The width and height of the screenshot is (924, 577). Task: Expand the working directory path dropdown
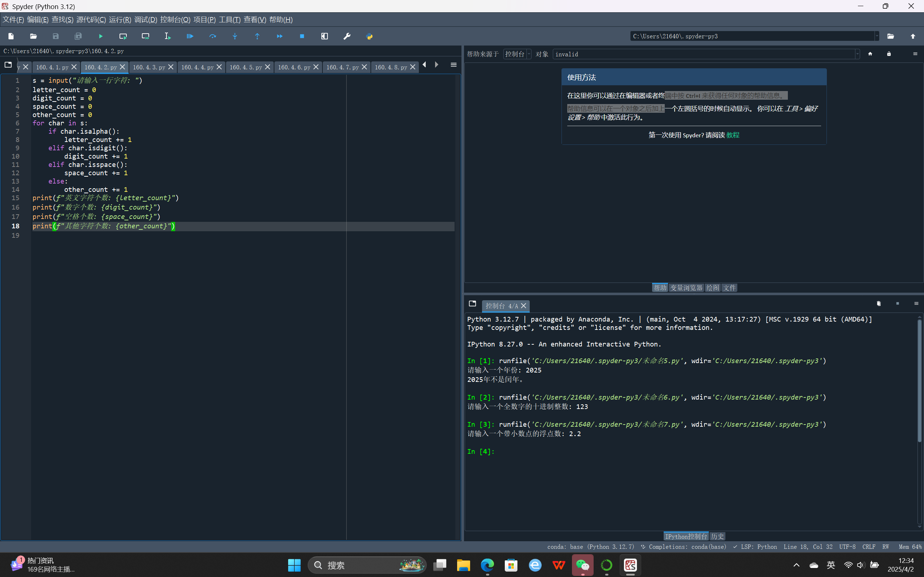pos(877,36)
